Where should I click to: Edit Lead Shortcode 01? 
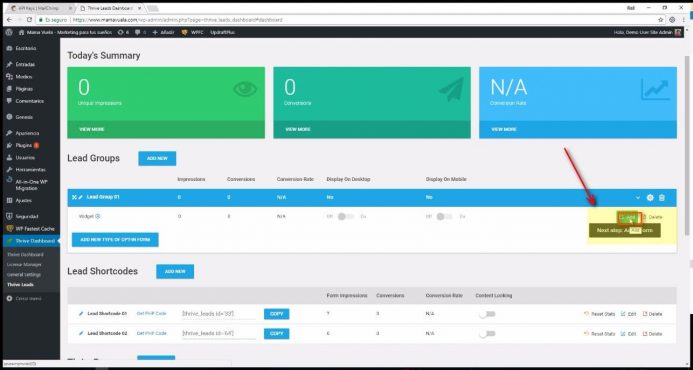[x=628, y=314]
